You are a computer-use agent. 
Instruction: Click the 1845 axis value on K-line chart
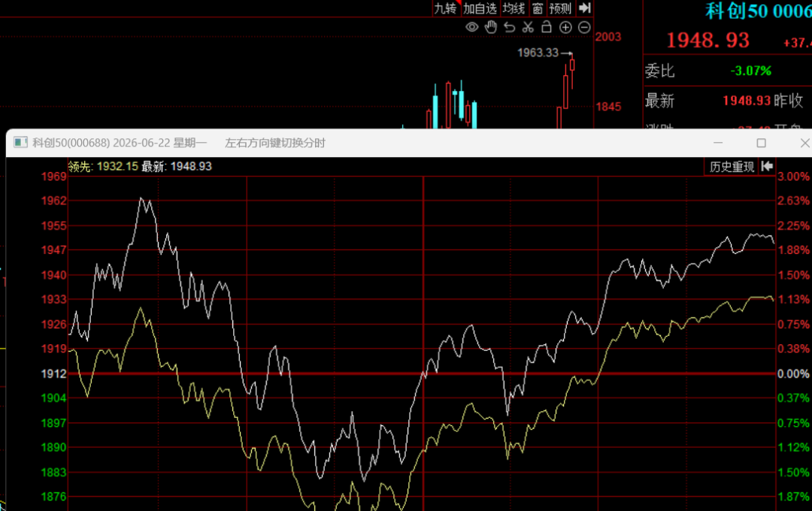pos(608,107)
